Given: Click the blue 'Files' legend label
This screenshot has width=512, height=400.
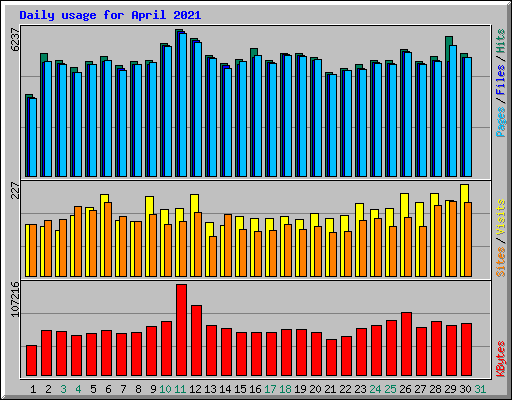Looking at the screenshot, I should (501, 80).
